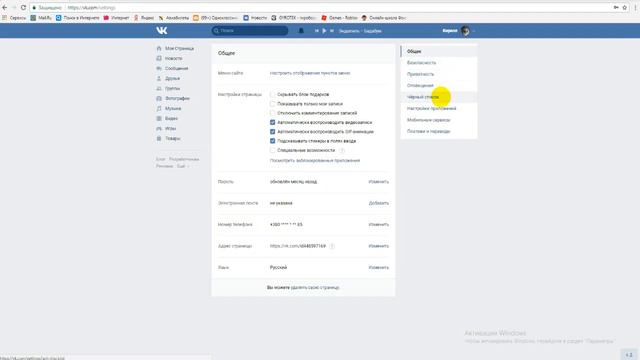The width and height of the screenshot is (640, 360).
Task: Open the Настройки приложений settings tab
Action: point(439,109)
